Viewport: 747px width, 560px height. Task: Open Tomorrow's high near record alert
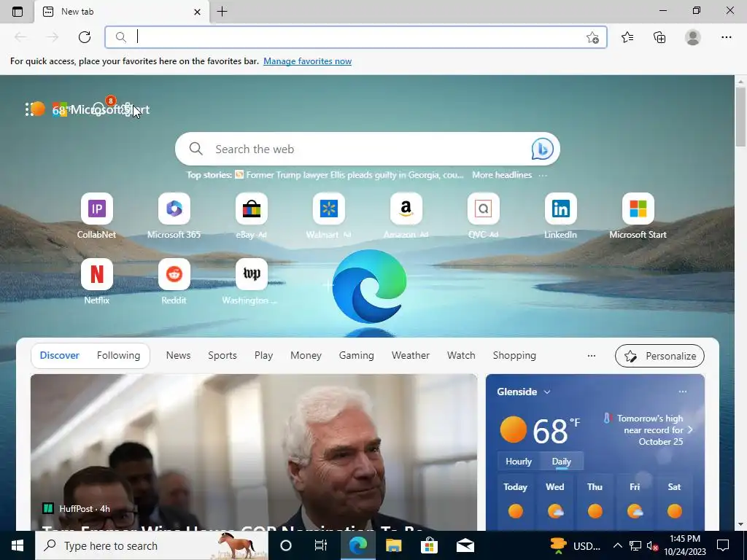649,429
